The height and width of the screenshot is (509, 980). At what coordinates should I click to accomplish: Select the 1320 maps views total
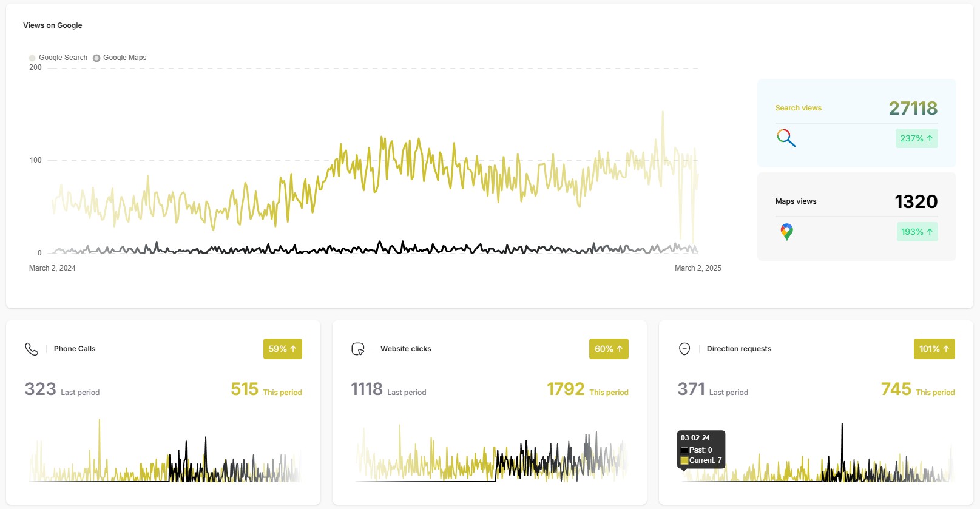coord(916,201)
